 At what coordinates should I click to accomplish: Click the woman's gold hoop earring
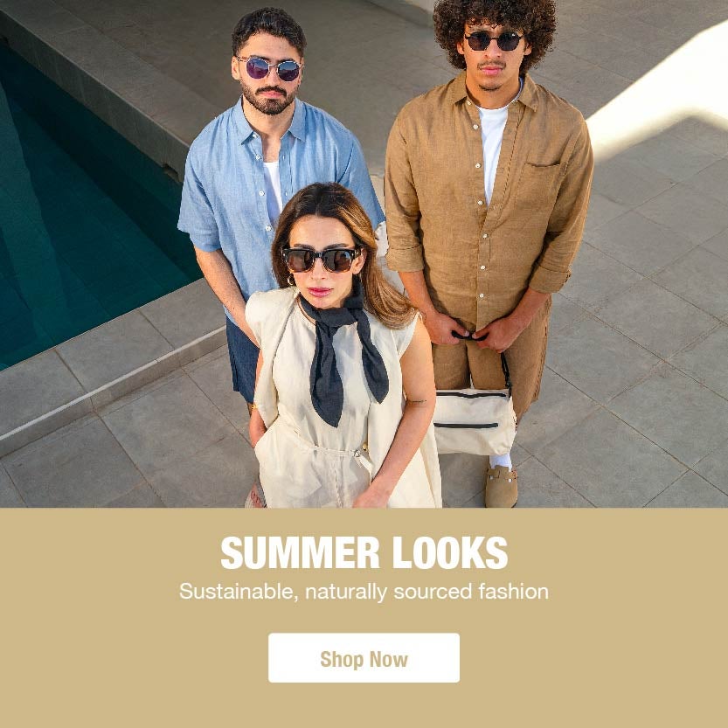pyautogui.click(x=291, y=280)
